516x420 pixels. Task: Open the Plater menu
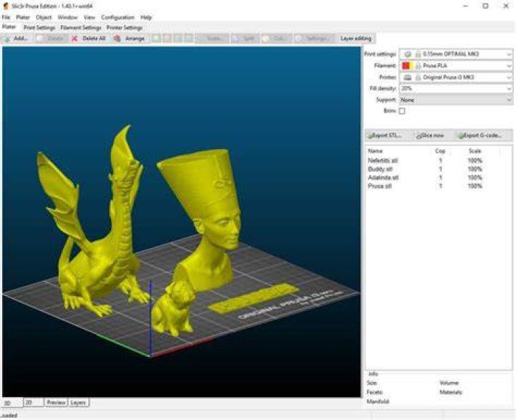point(23,17)
